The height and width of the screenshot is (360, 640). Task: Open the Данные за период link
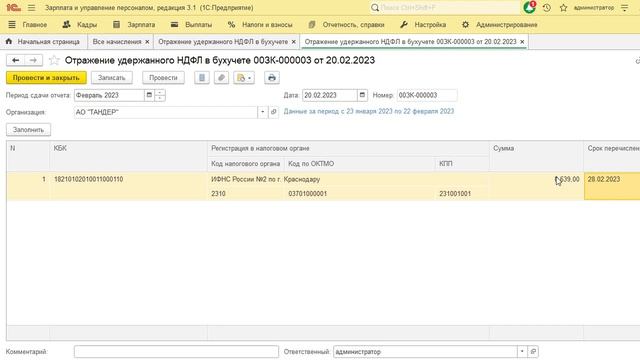coord(369,111)
